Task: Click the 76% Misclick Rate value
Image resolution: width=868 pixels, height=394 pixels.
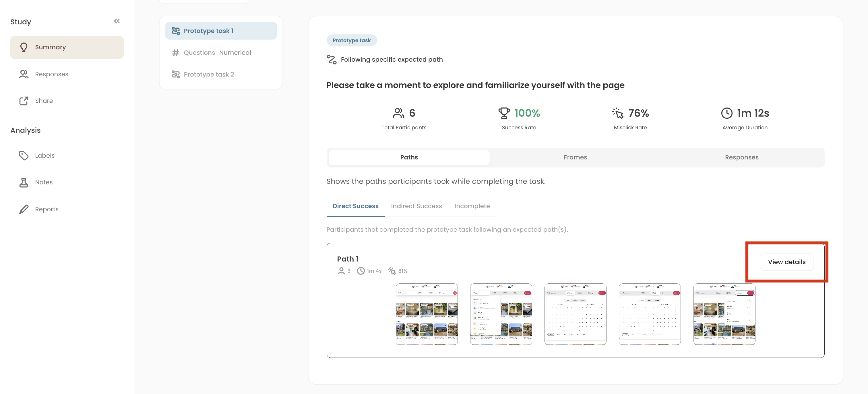Action: coord(639,113)
